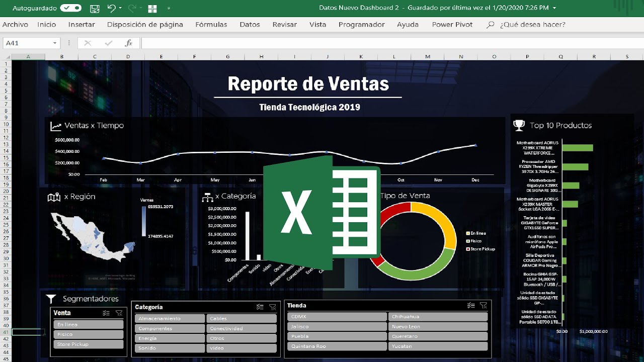This screenshot has height=362, width=644.
Task: Click the yellow En línea legend swatch
Action: pos(468,233)
